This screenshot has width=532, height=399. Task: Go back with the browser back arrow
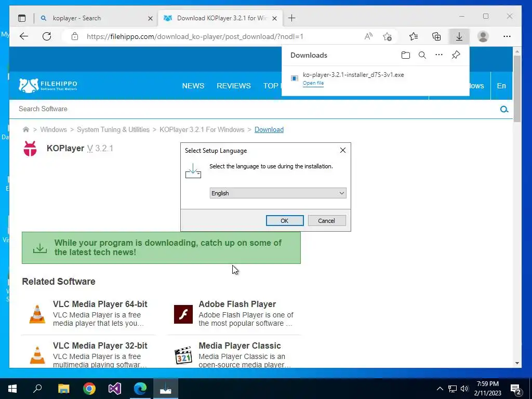click(x=24, y=36)
